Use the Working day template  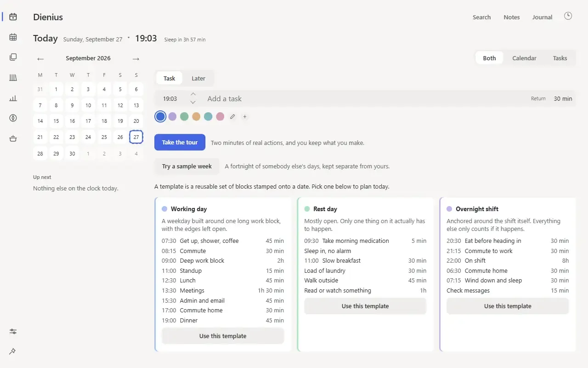223,336
